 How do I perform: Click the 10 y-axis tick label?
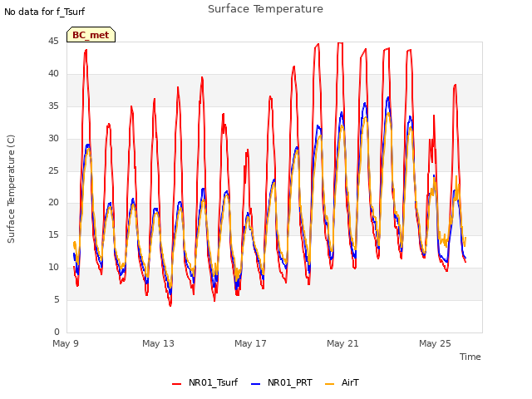click(53, 268)
